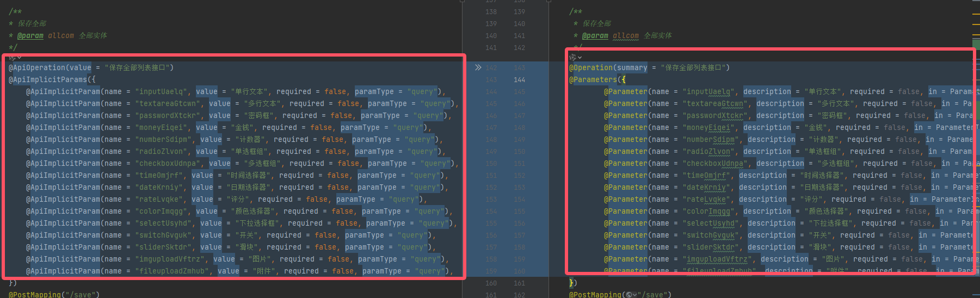Screen dimensions: 980x298
Task: Click the @param tag in the left pane comment
Action: [x=30, y=35]
